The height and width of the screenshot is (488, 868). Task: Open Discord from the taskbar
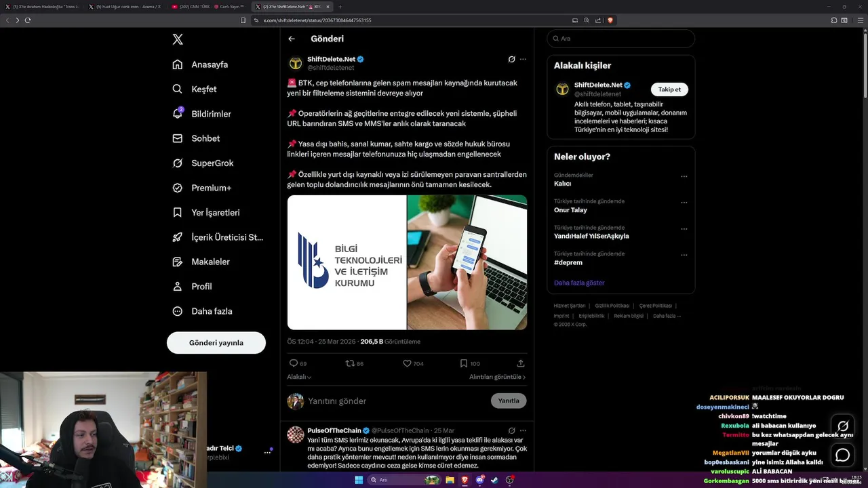coord(480,480)
